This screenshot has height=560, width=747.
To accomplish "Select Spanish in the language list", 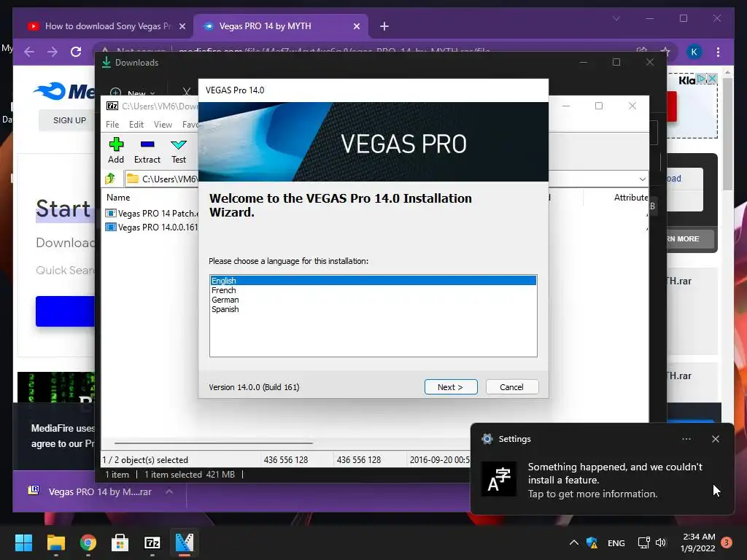I will click(373, 309).
